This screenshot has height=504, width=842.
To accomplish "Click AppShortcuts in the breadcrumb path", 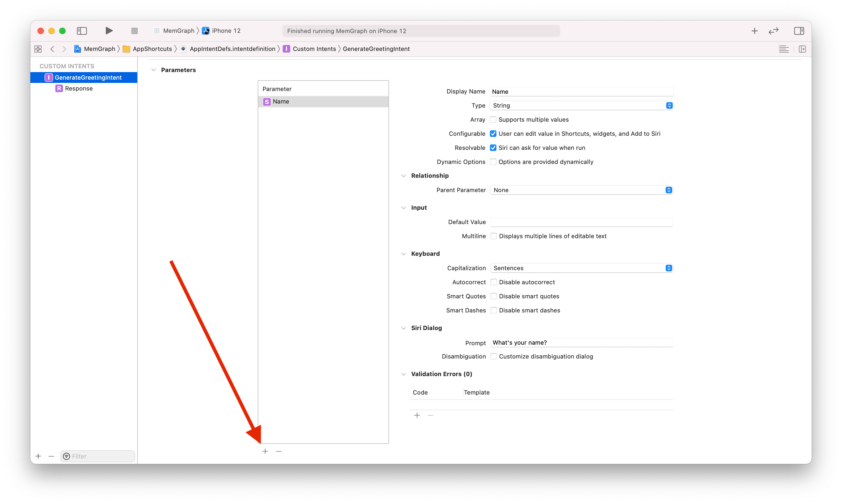I will click(x=152, y=49).
